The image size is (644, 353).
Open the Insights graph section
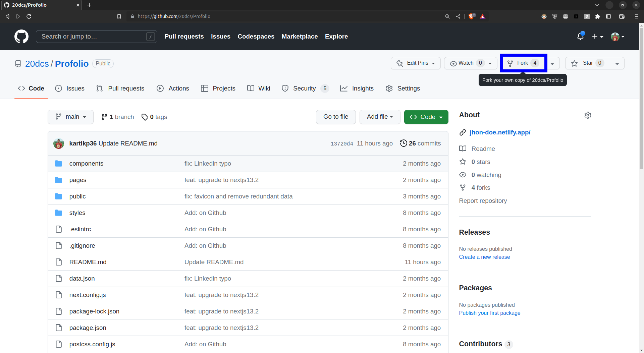click(363, 88)
